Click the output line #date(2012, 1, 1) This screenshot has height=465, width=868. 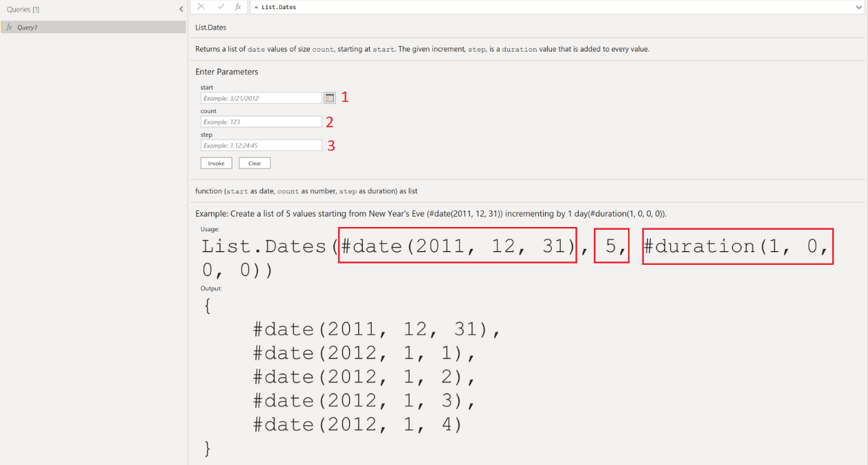364,354
